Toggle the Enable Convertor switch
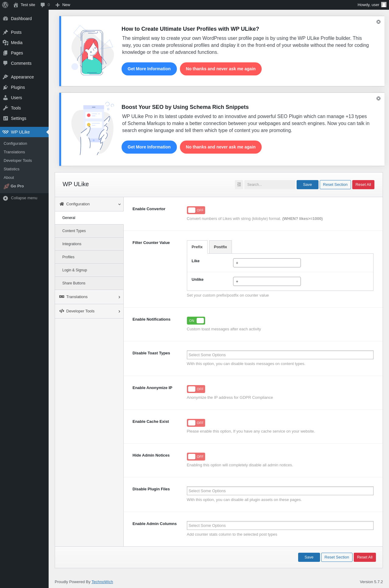This screenshot has height=588, width=389. point(196,210)
